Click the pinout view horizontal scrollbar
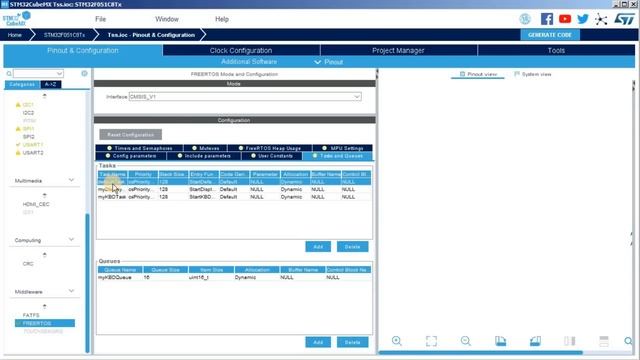 tap(481, 353)
